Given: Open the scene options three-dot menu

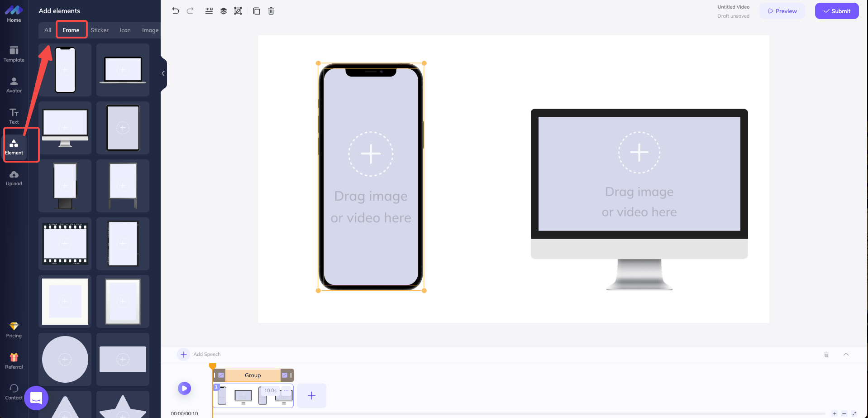Looking at the screenshot, I should (286, 390).
